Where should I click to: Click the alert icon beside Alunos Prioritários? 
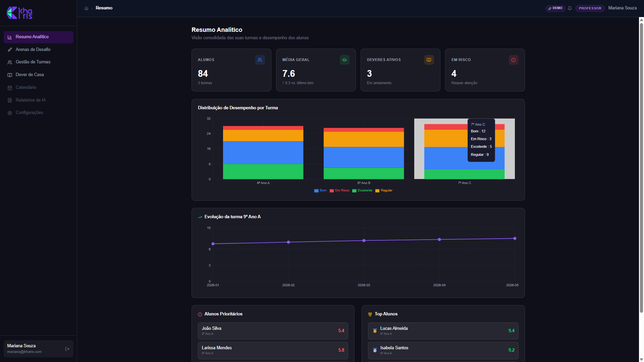[x=200, y=314]
